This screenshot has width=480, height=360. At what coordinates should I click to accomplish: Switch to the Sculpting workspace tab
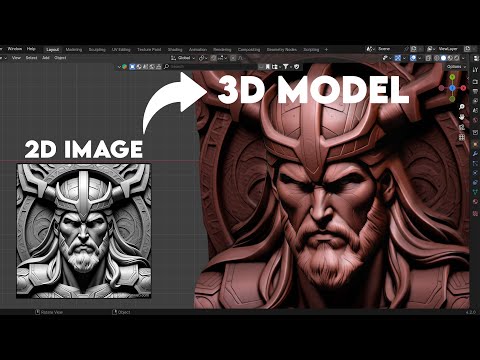pos(97,50)
